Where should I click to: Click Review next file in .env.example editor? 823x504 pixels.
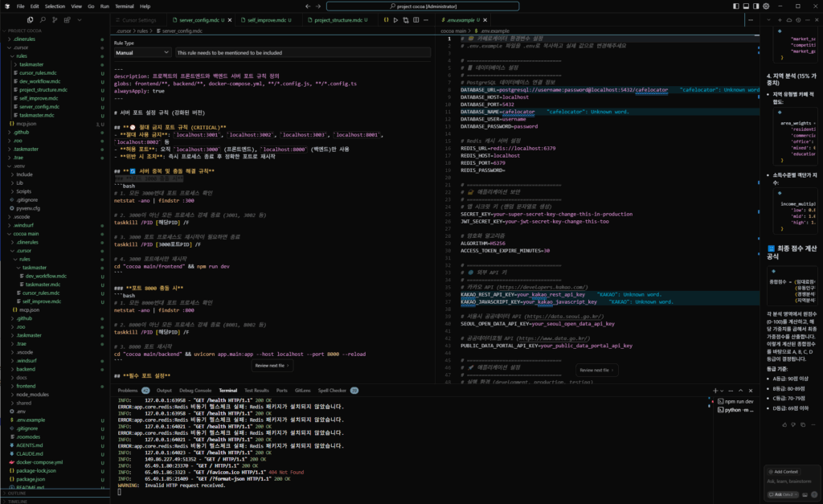click(x=596, y=370)
